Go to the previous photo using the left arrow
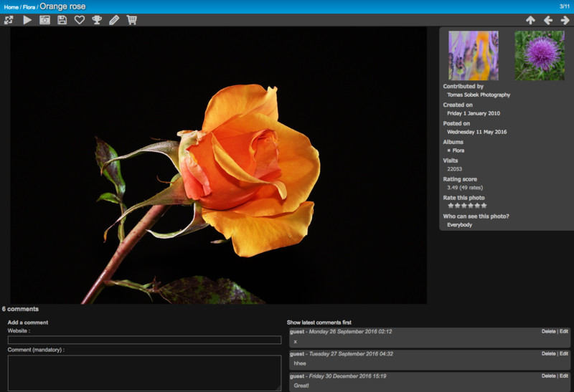This screenshot has width=574, height=392. pos(548,20)
